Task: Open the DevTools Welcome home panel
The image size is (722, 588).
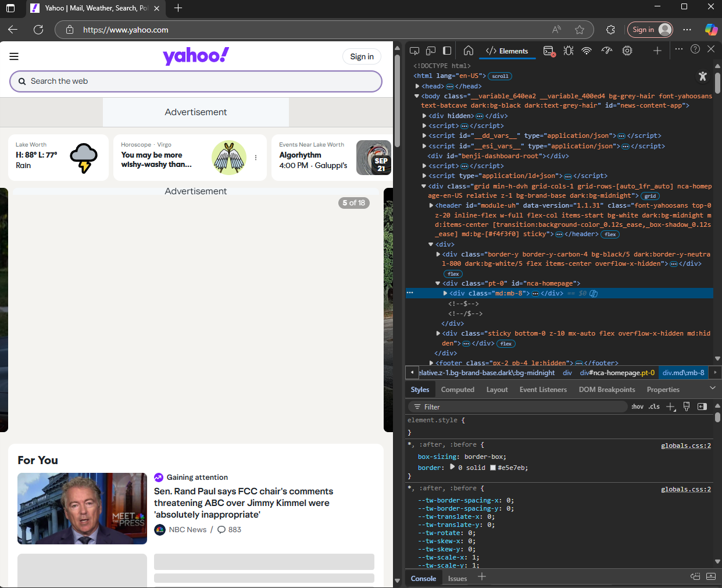Action: 469,51
